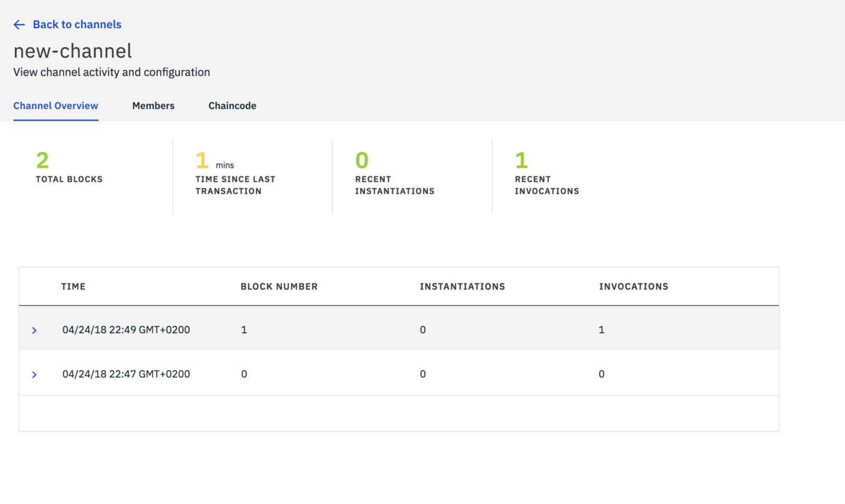845x504 pixels.
Task: Switch to the Members tab
Action: [x=153, y=106]
